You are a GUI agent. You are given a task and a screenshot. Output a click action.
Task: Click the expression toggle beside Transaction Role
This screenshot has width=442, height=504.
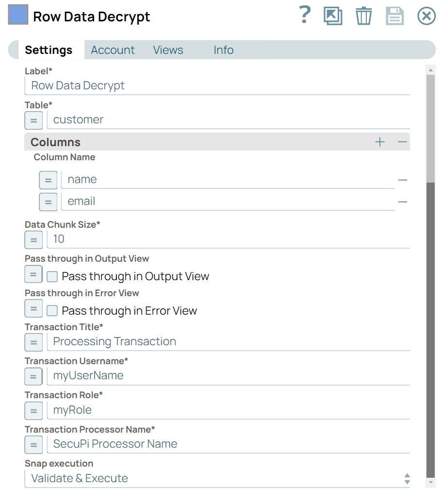point(33,410)
